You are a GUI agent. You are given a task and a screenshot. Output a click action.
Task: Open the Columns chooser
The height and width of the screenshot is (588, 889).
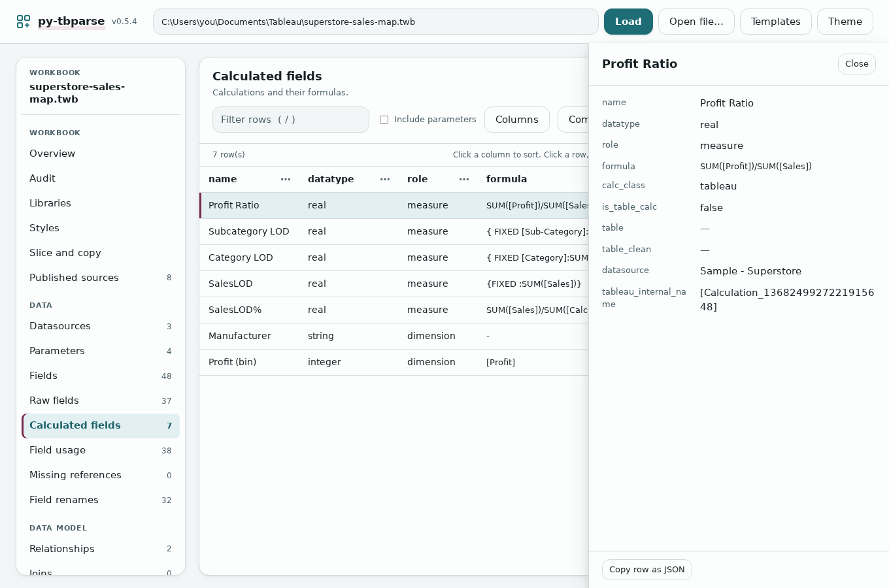(516, 120)
